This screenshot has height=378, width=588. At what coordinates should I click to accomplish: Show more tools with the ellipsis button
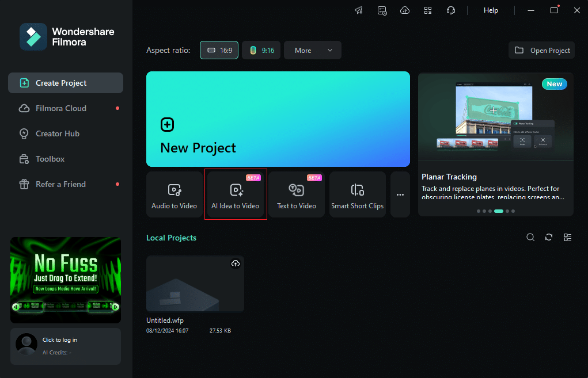400,194
